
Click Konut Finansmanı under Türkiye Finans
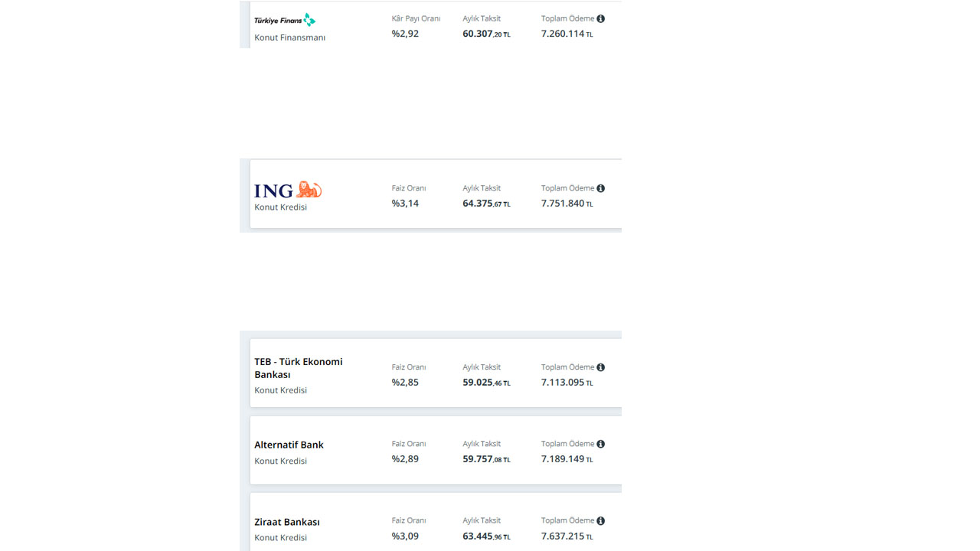point(289,37)
